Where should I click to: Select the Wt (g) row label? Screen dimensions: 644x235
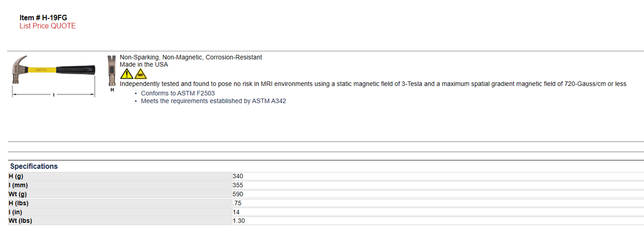tap(119, 194)
